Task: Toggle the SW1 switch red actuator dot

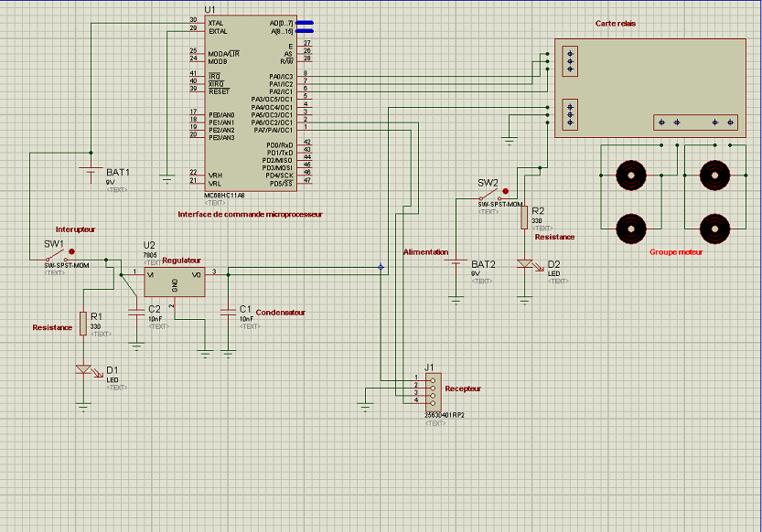Action: tap(72, 250)
